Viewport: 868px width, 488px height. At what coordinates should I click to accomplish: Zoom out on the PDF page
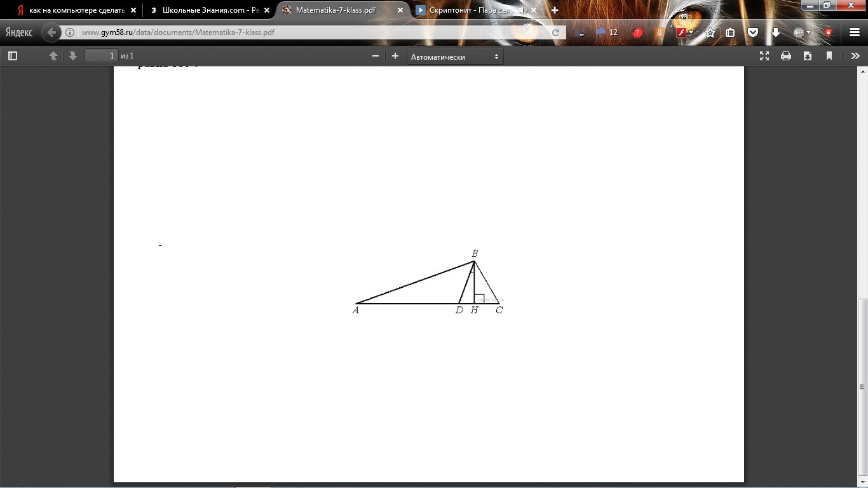tap(376, 56)
